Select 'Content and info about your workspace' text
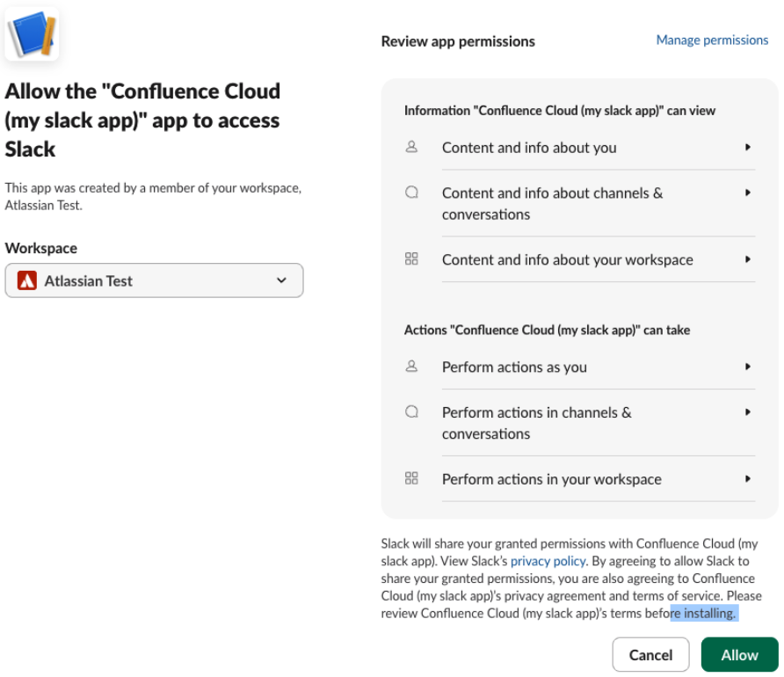 568,260
